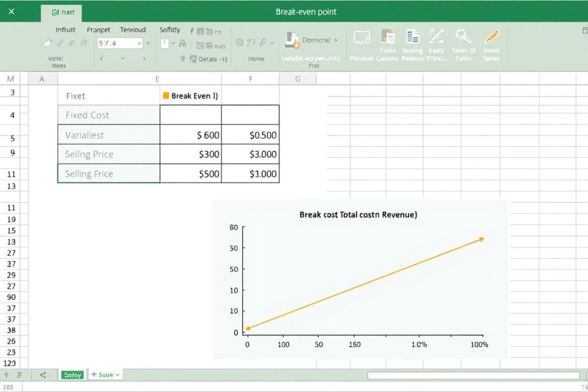588x392 pixels.
Task: Select the Tenrioud ribbon tab
Action: (x=133, y=29)
